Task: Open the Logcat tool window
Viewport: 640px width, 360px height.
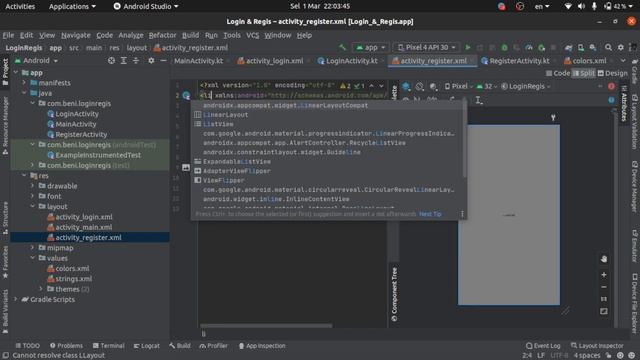Action: [x=147, y=346]
